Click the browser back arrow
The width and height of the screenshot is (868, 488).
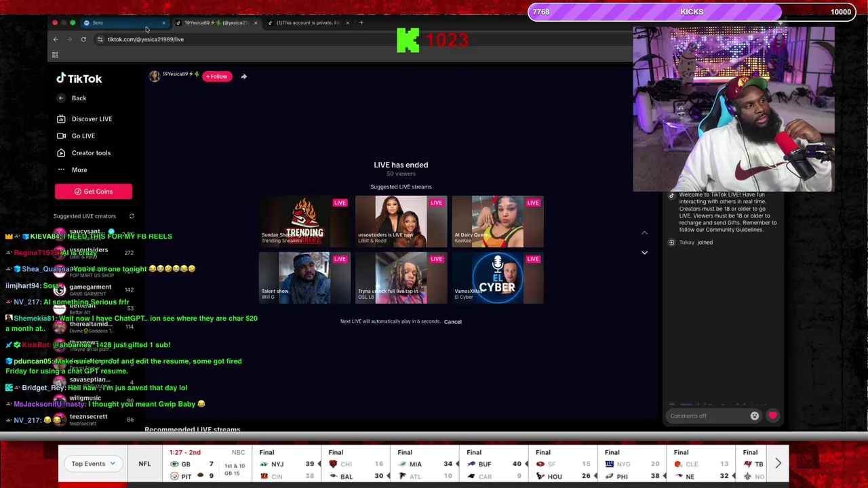(x=56, y=39)
